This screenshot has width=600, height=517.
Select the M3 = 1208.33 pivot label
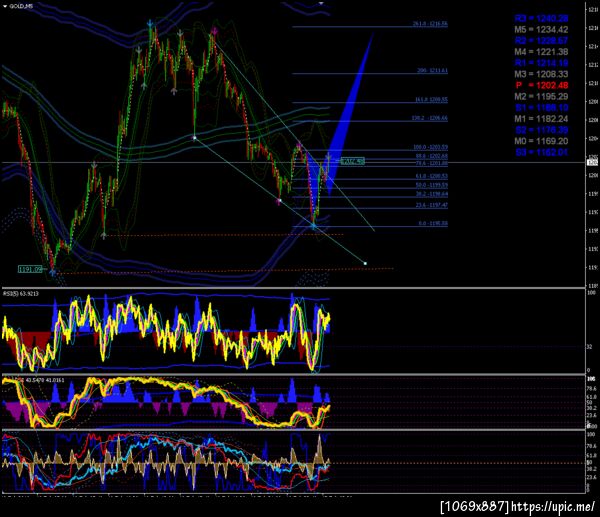(x=541, y=74)
